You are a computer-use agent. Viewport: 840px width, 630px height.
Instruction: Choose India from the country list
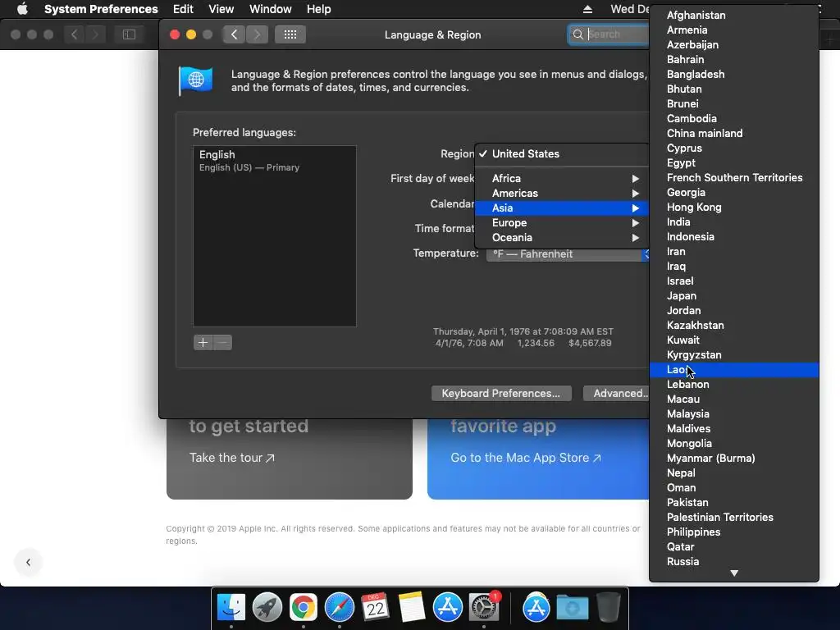[x=734, y=221]
